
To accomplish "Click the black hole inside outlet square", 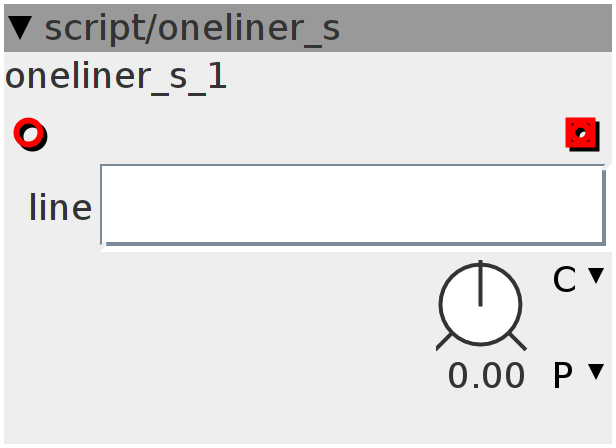I will (x=581, y=133).
